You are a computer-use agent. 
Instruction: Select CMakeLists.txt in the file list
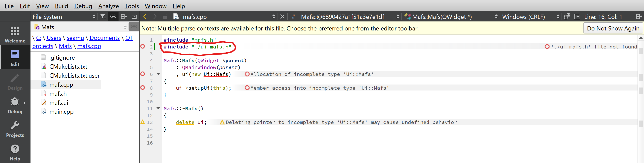pos(68,67)
